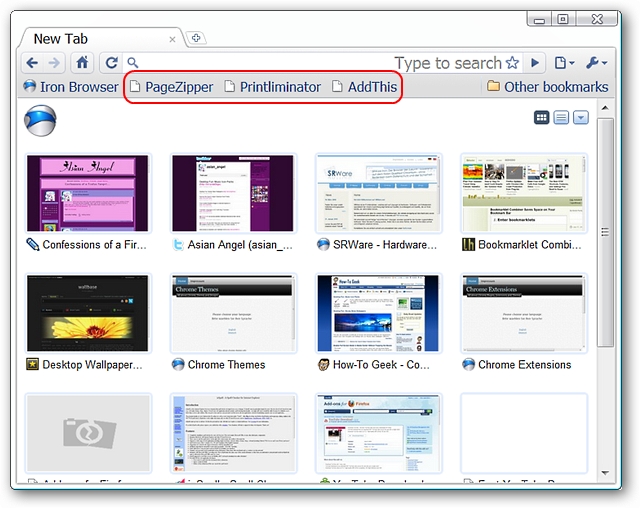Select the New Tab tab
This screenshot has width=640, height=508.
point(102,39)
